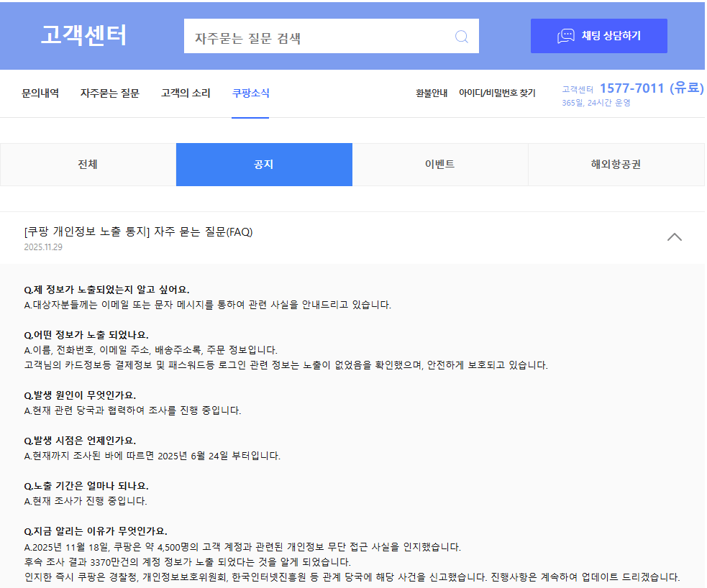Click the magnifier search icon
Screen dimensions: 707x588
(462, 37)
